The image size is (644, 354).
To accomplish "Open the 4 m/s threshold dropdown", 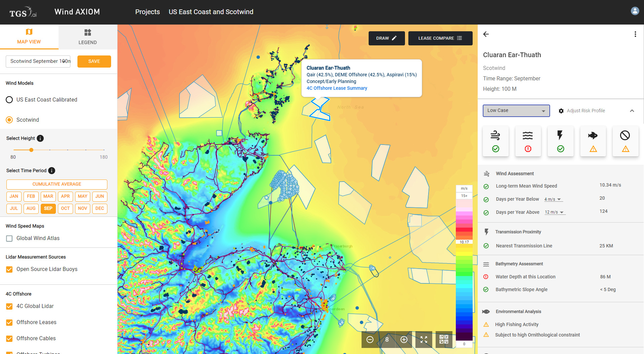I will point(553,199).
